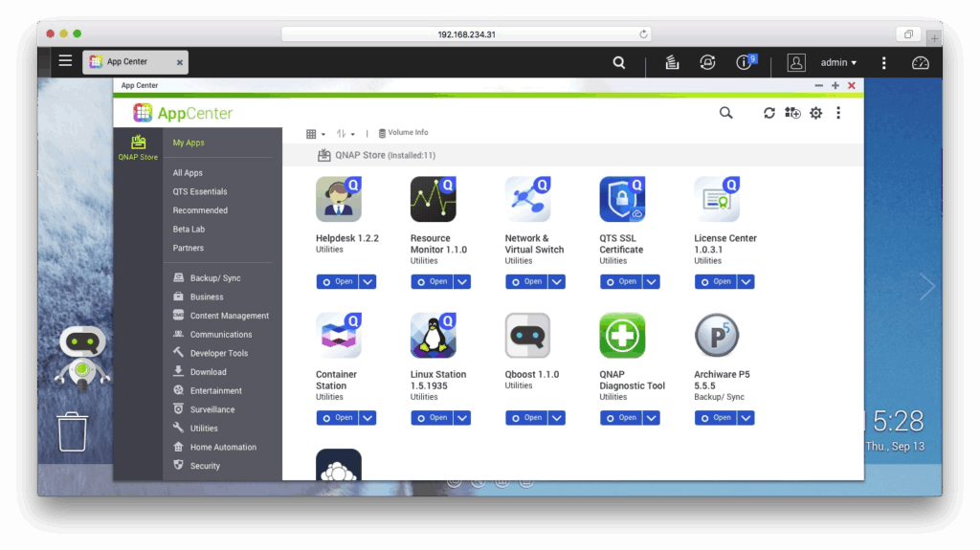Open the desktop trash can
The height and width of the screenshot is (550, 980).
point(73,431)
